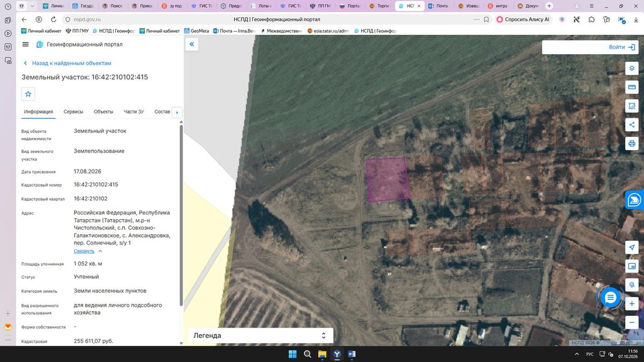Activate the area search tool on the map
Viewport: 644px width, 362px height.
(632, 106)
